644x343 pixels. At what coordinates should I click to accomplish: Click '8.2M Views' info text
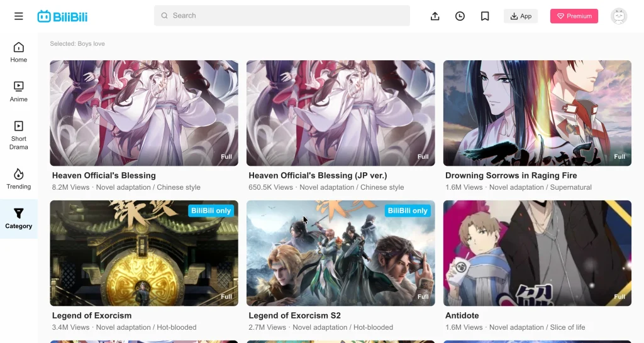click(x=70, y=187)
